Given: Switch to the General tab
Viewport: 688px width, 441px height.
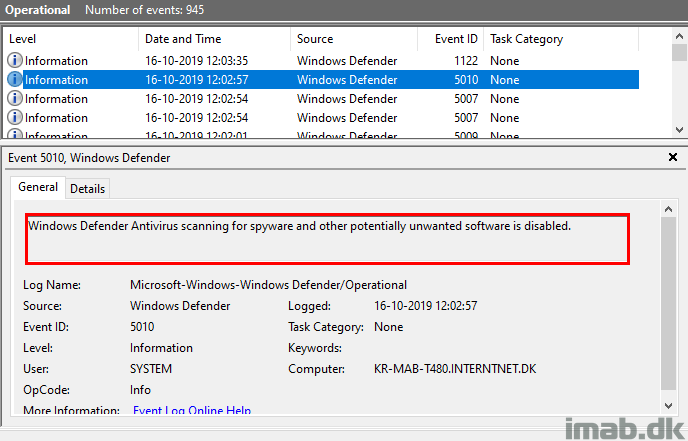Looking at the screenshot, I should pyautogui.click(x=38, y=187).
